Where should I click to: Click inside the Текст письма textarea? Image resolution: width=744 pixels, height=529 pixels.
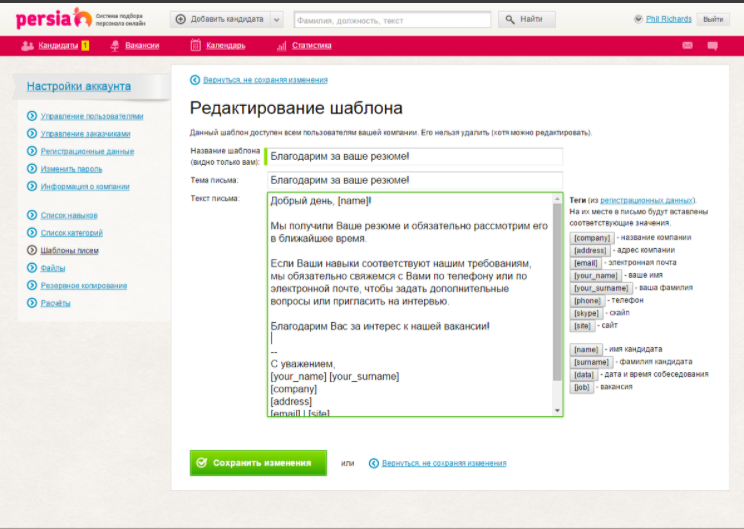pos(410,305)
